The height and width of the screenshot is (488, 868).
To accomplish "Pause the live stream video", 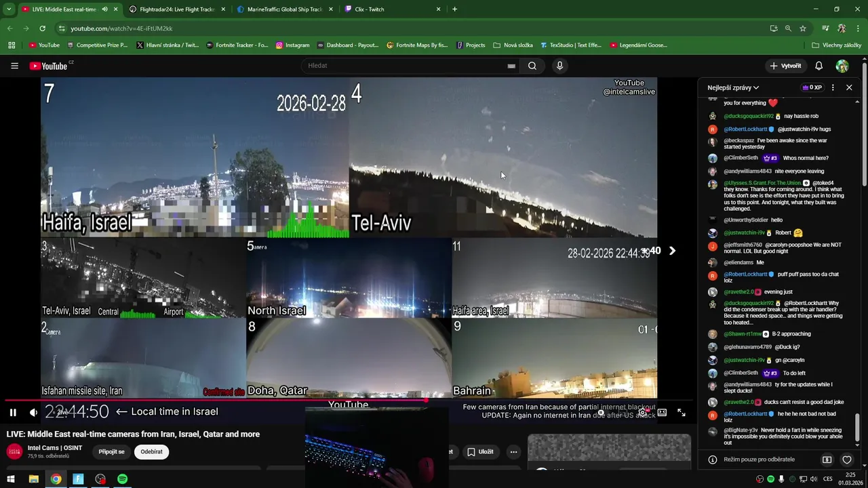I will [x=13, y=412].
